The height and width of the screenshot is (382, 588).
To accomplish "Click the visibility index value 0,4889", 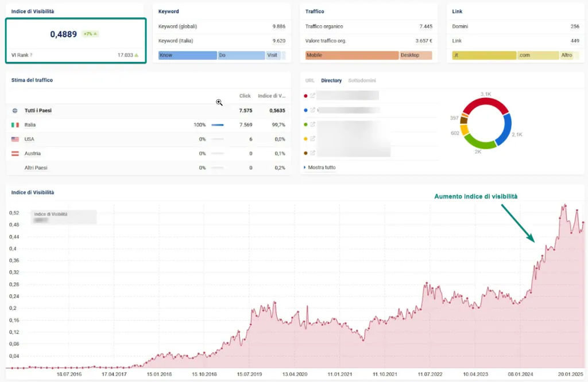I will pos(63,34).
